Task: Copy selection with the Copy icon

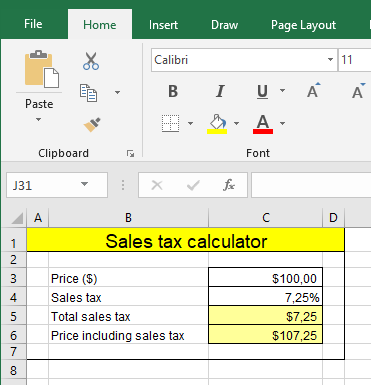Action: pos(88,93)
